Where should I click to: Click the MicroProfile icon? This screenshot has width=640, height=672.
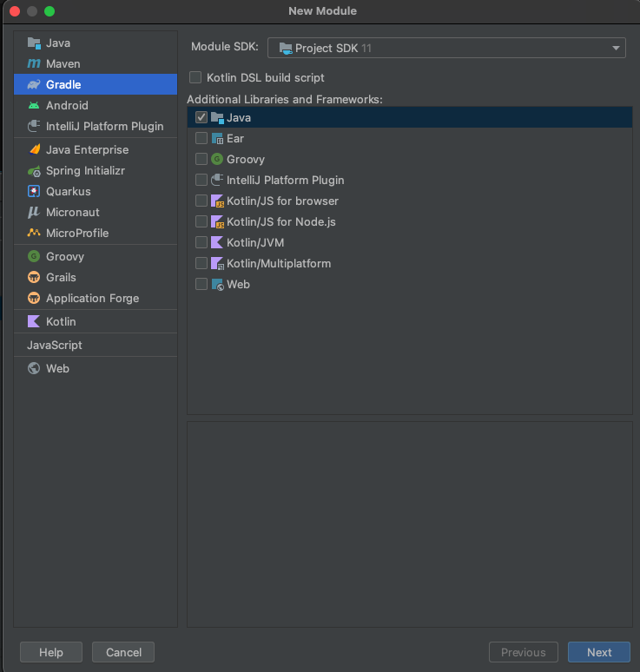tap(34, 233)
